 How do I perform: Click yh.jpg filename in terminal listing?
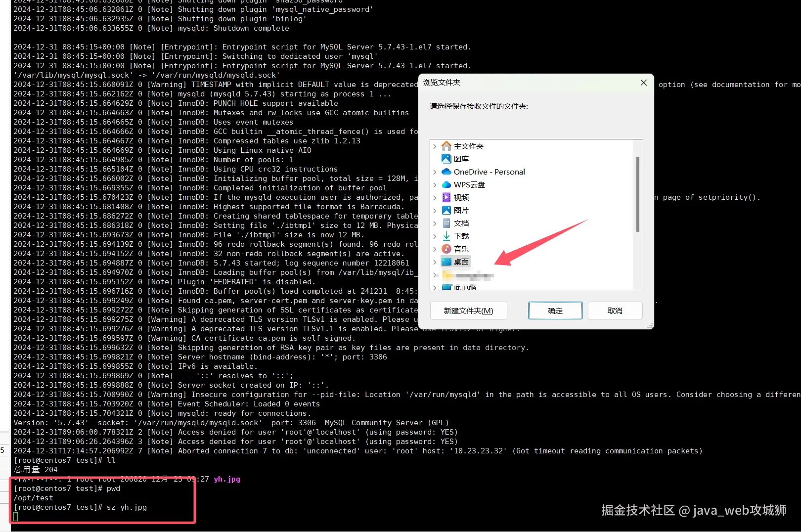[227, 479]
